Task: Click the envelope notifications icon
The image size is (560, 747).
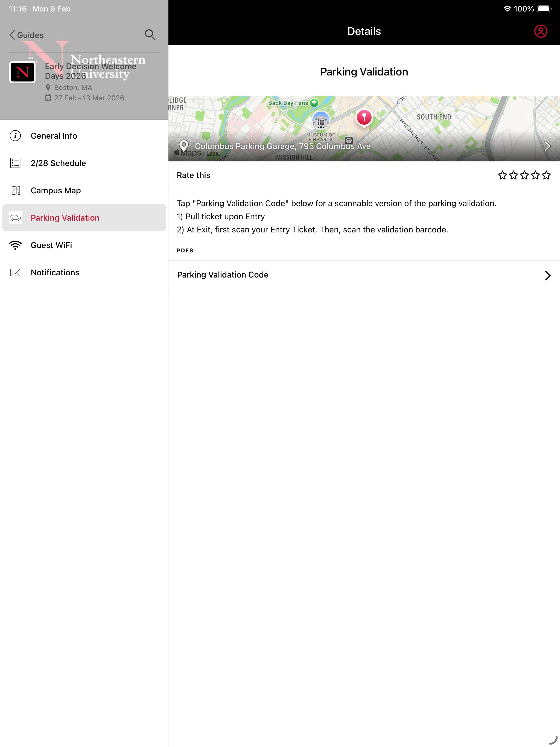Action: click(15, 273)
